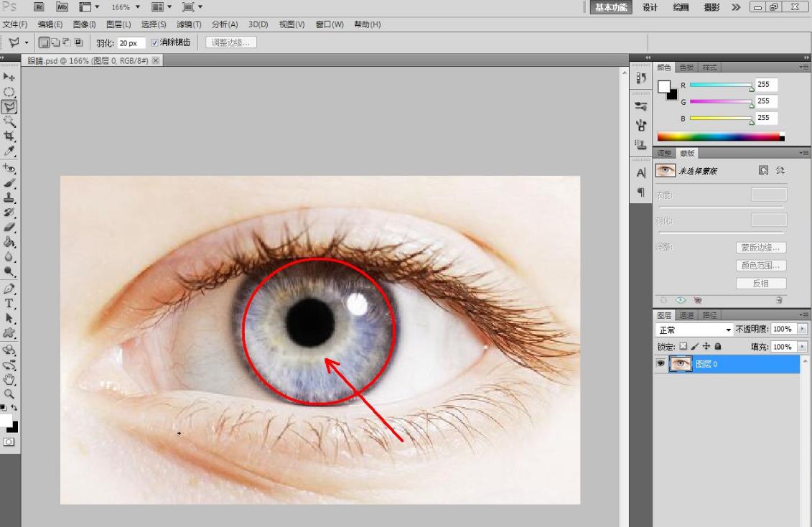Viewport: 812px width, 527px height.
Task: Open the Character panel icon
Action: point(641,173)
